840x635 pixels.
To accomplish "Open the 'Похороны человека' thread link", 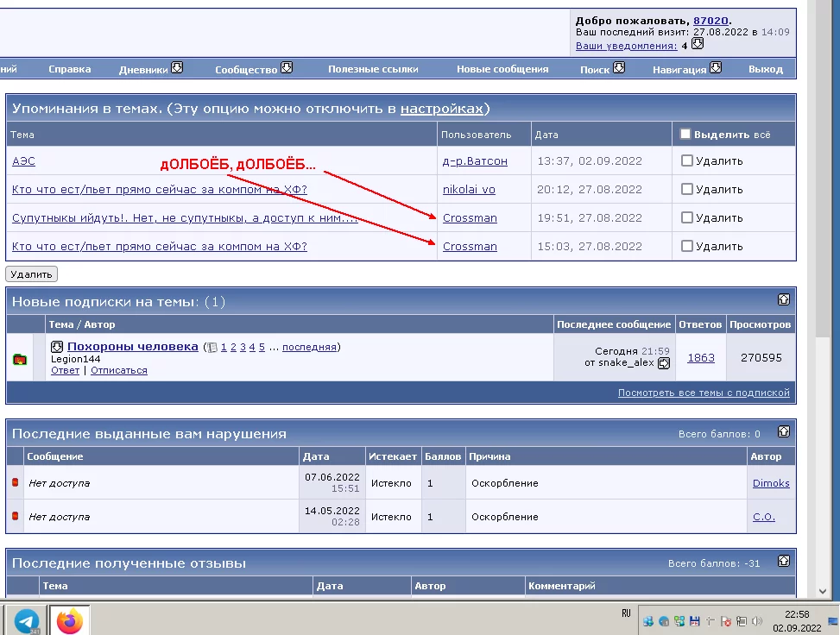I will (133, 347).
